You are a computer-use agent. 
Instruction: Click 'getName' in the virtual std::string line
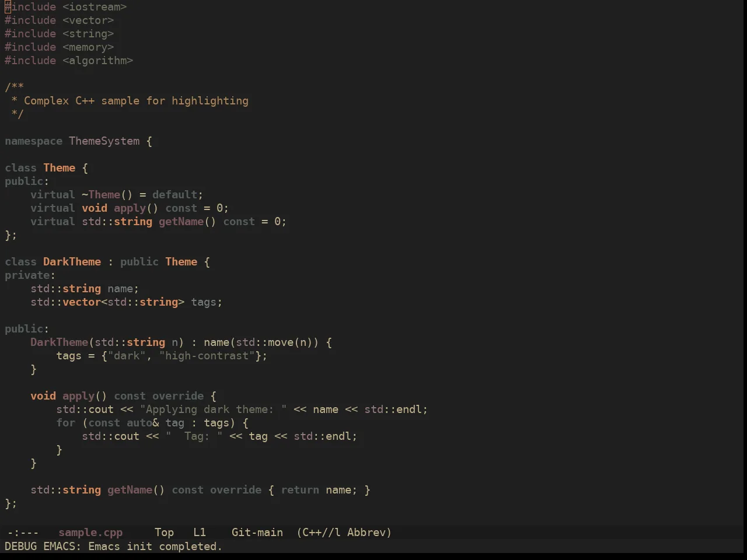[181, 222]
